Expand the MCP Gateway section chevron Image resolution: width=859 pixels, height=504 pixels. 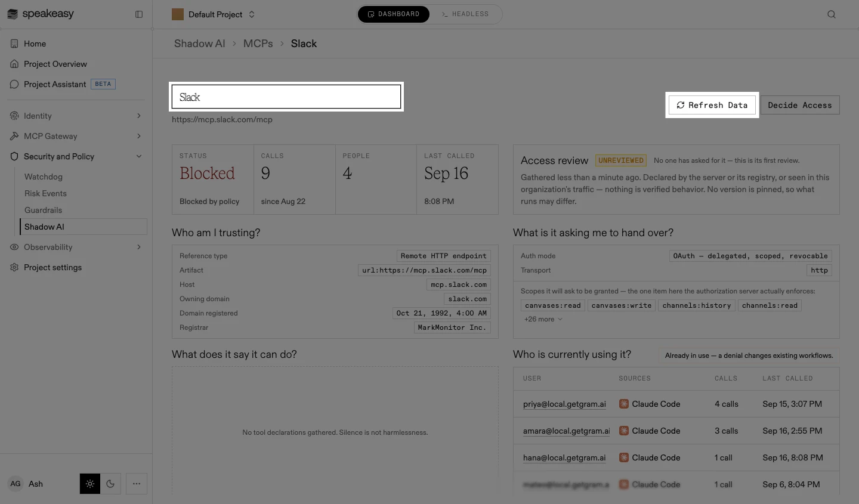pyautogui.click(x=139, y=136)
